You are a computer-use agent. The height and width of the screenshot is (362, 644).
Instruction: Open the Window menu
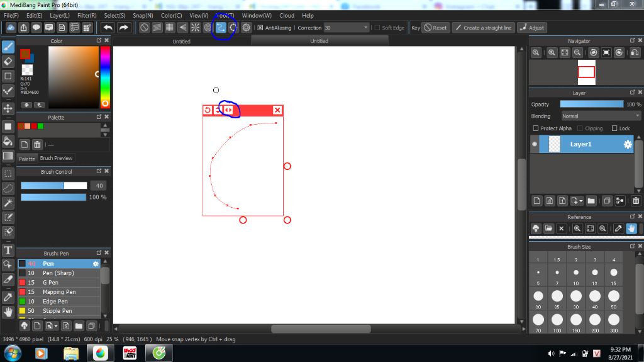click(257, 15)
